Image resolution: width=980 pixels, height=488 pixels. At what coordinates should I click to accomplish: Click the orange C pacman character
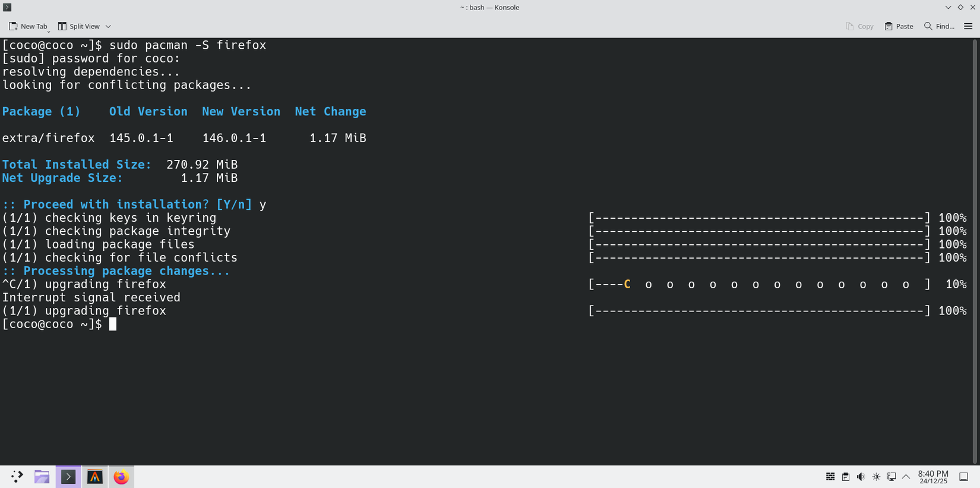(x=627, y=284)
